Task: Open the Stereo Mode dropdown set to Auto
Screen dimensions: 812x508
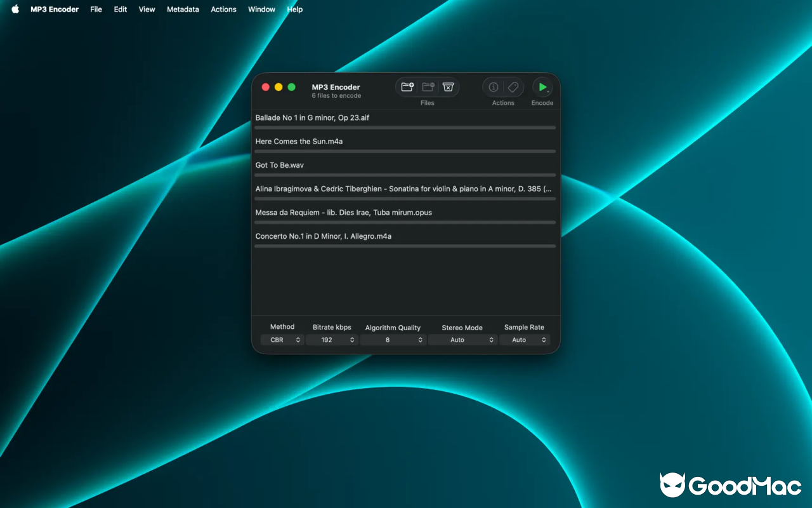Action: click(x=462, y=340)
